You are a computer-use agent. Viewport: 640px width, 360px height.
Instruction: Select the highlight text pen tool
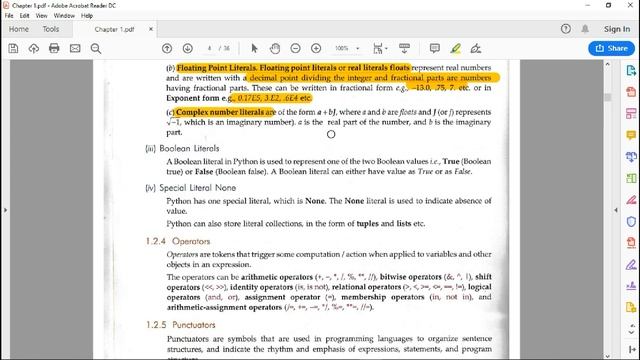(x=456, y=49)
